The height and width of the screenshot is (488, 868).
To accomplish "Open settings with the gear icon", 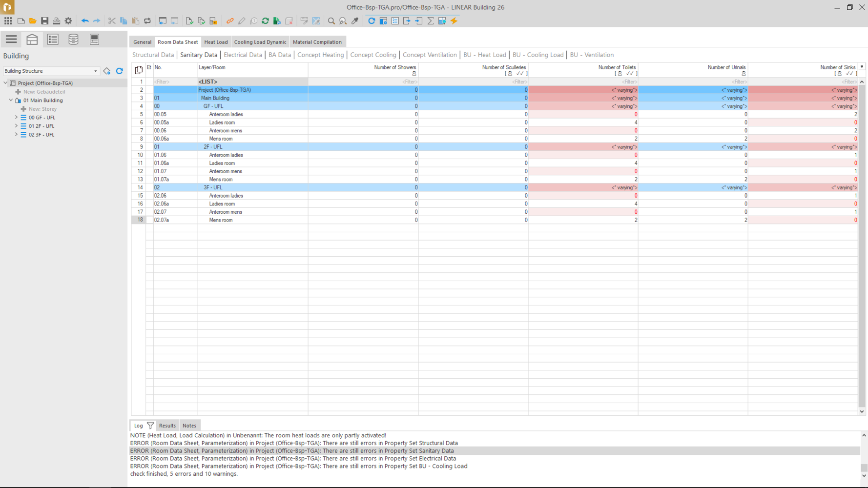I will point(68,21).
